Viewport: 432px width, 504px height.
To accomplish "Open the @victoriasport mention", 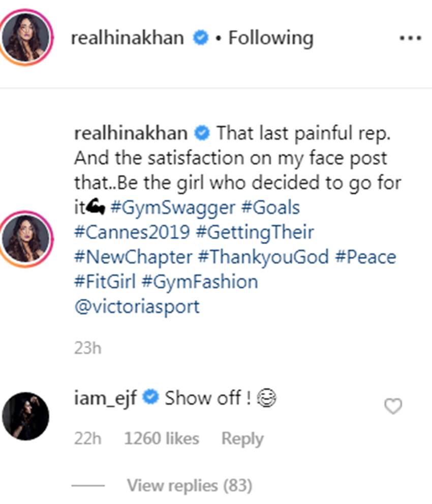I will [x=137, y=307].
